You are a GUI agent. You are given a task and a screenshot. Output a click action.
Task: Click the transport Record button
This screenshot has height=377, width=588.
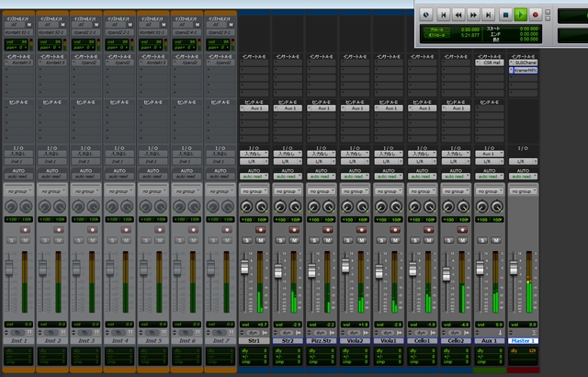point(536,14)
